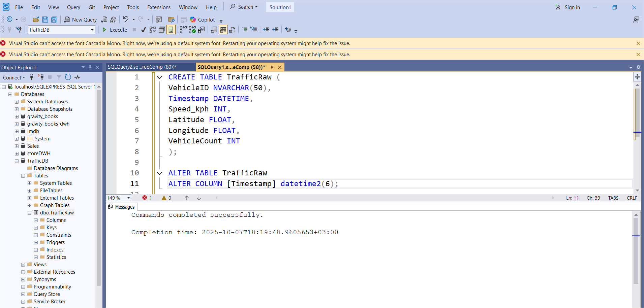This screenshot has width=644, height=308.
Task: Open the Query menu
Action: [73, 7]
